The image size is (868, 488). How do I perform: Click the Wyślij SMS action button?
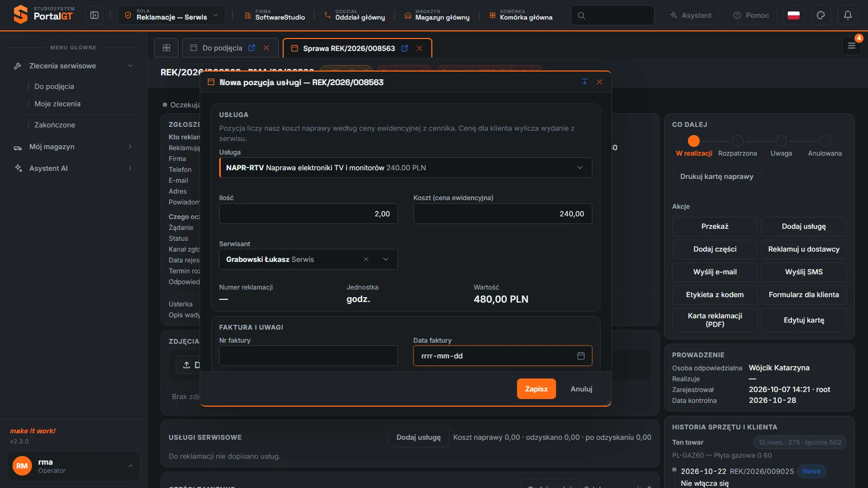(x=804, y=272)
